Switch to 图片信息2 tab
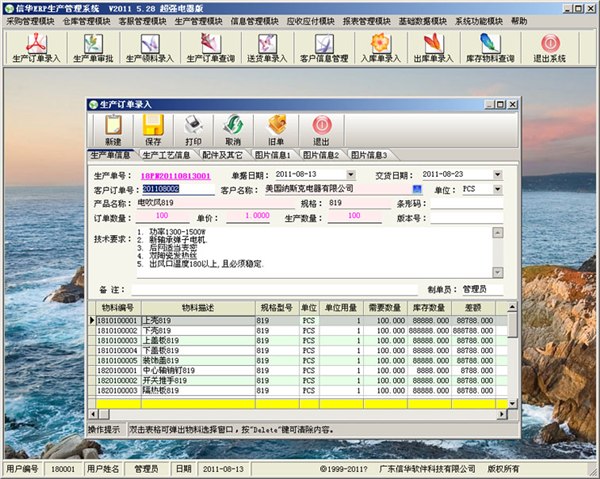This screenshot has width=600, height=479. pyautogui.click(x=321, y=155)
